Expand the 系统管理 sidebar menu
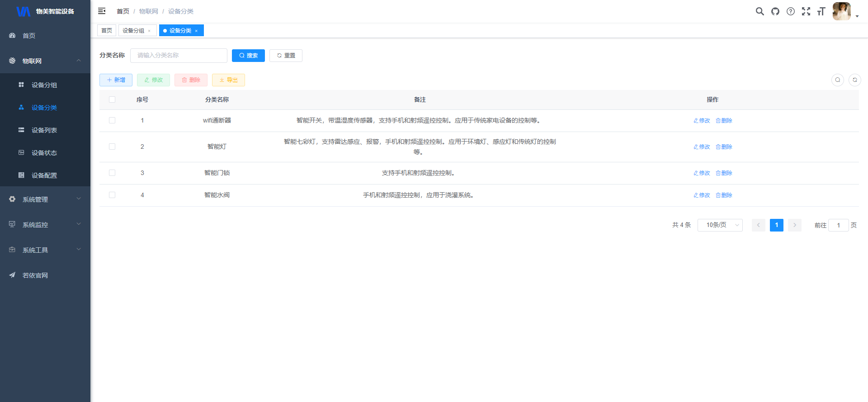 (45, 199)
